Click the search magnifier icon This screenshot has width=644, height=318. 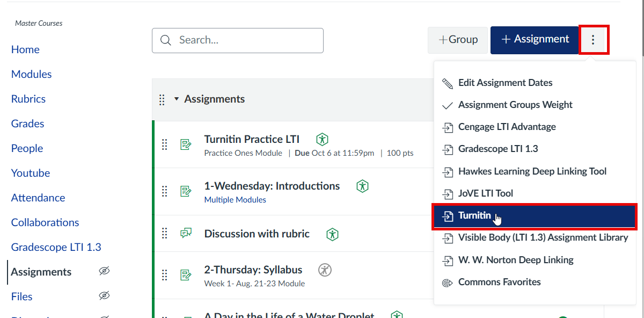(165, 40)
